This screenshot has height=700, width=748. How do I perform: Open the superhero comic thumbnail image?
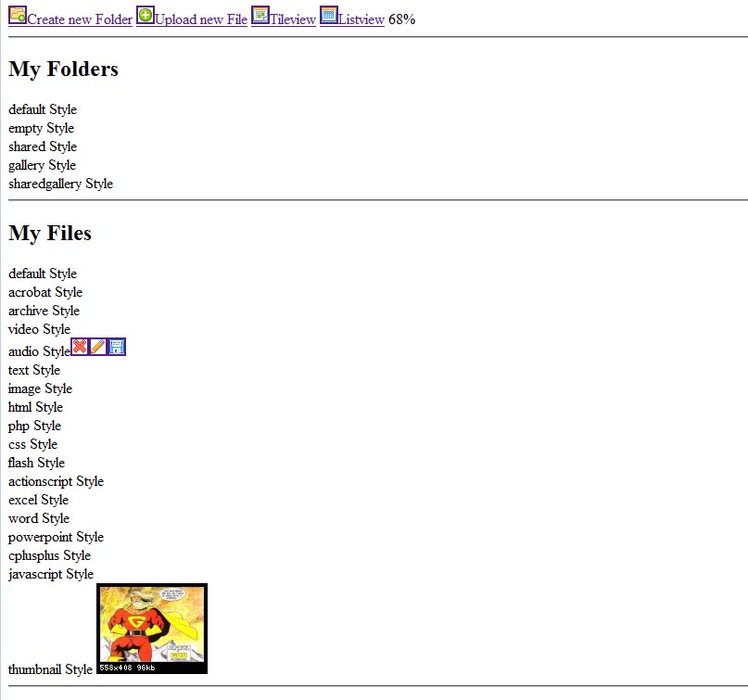tap(152, 628)
